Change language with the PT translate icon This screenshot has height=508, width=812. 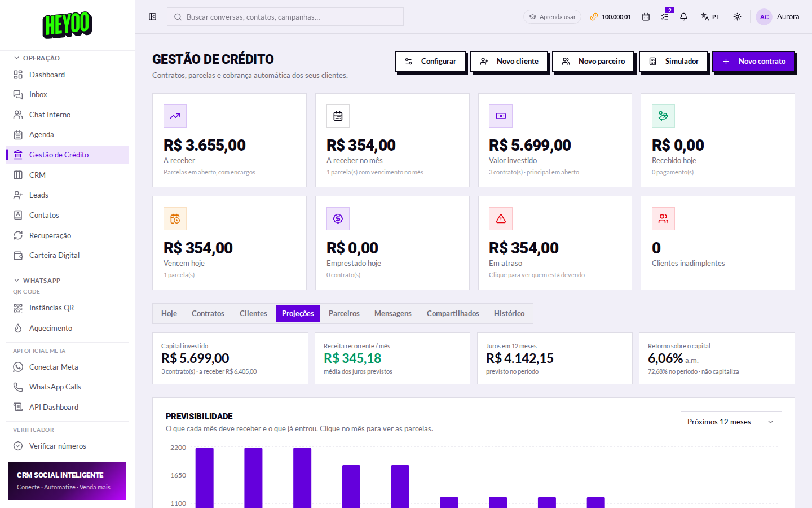(x=710, y=17)
